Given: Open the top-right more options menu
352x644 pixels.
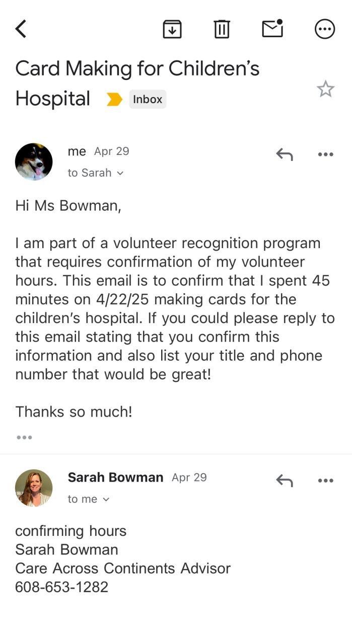Looking at the screenshot, I should 325,29.
